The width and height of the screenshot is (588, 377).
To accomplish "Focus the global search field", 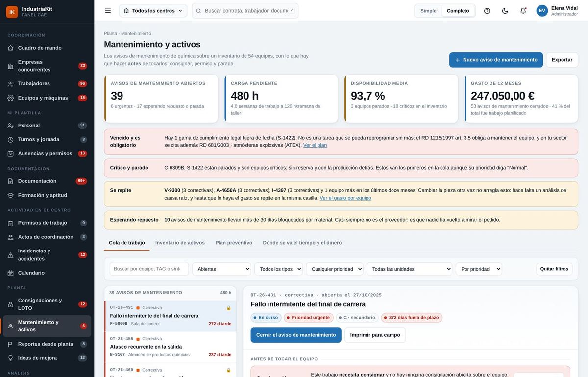I will point(245,11).
